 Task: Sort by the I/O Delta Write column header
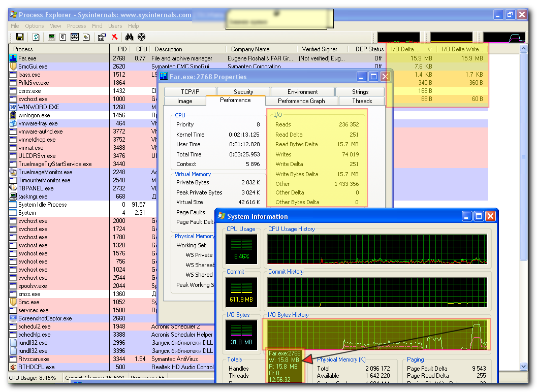(x=462, y=49)
